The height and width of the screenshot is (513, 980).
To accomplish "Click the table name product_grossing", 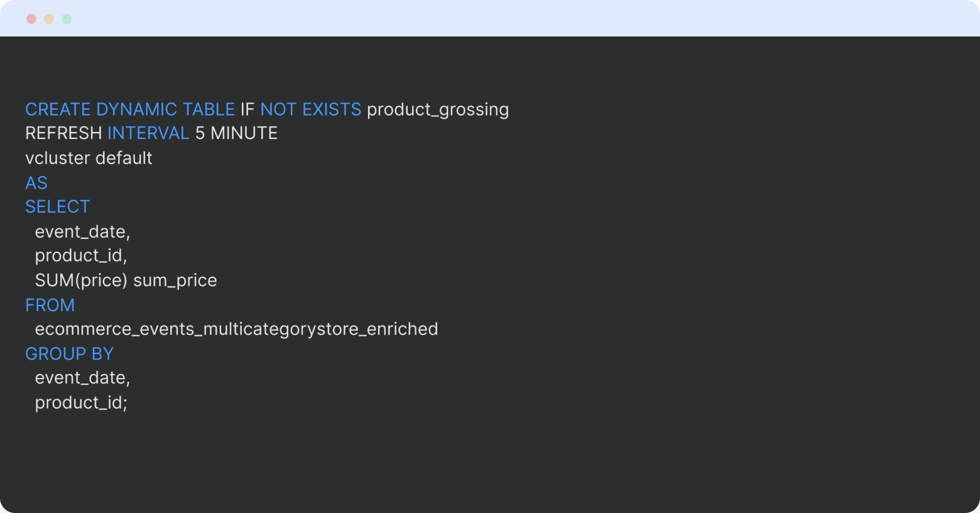I will coord(437,109).
